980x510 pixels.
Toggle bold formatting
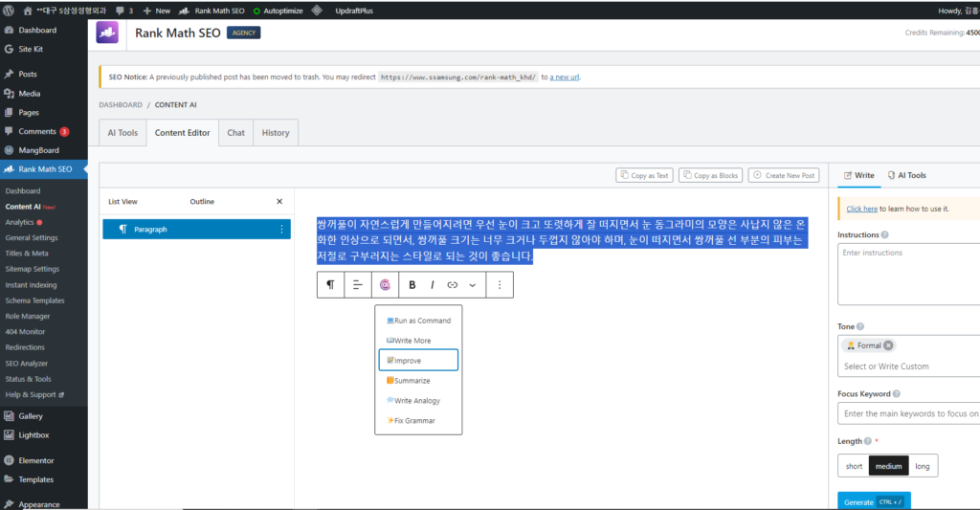pyautogui.click(x=412, y=285)
